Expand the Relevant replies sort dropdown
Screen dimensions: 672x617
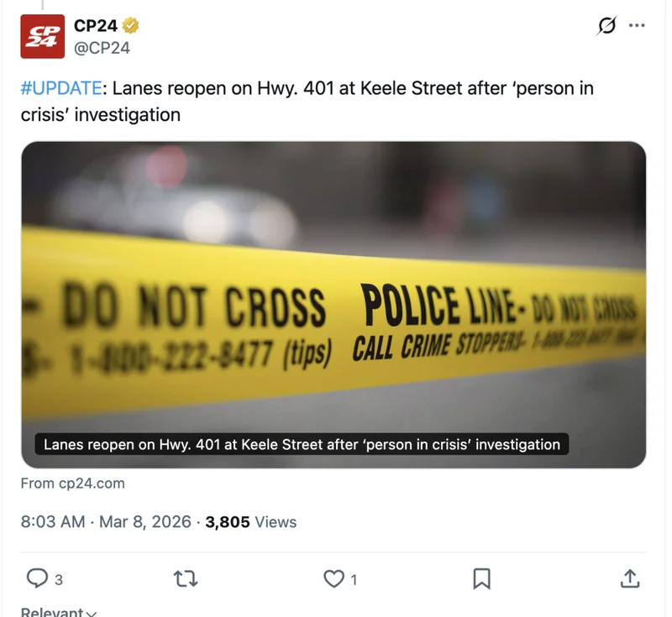click(59, 612)
